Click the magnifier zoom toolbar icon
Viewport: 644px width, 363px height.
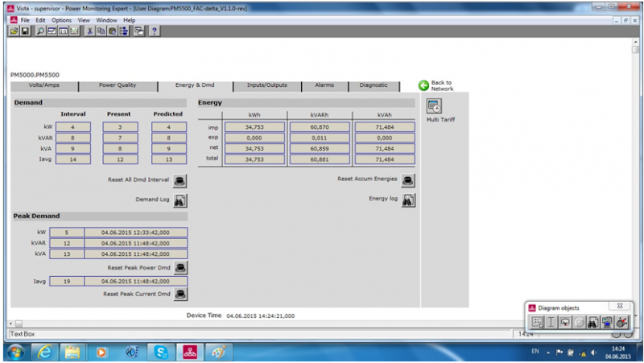tap(40, 31)
